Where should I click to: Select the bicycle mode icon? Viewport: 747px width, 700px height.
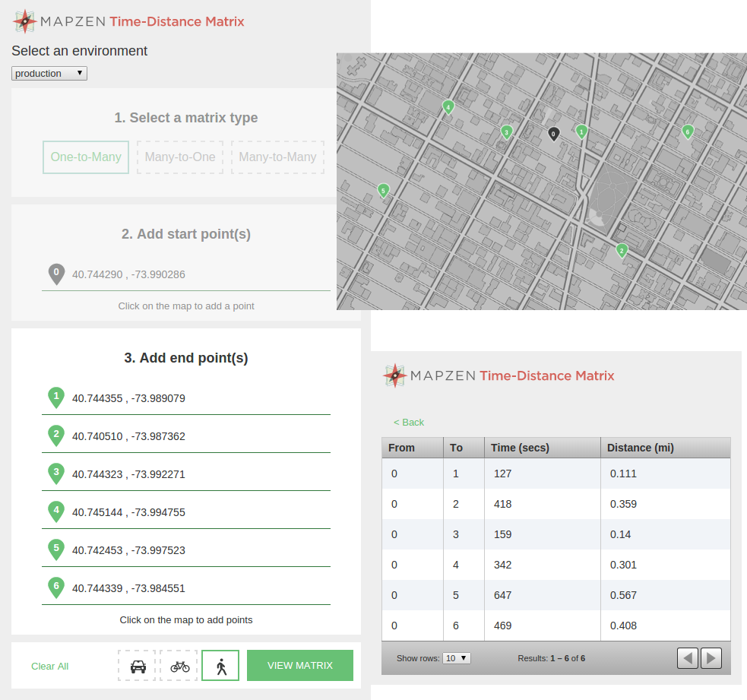(179, 666)
